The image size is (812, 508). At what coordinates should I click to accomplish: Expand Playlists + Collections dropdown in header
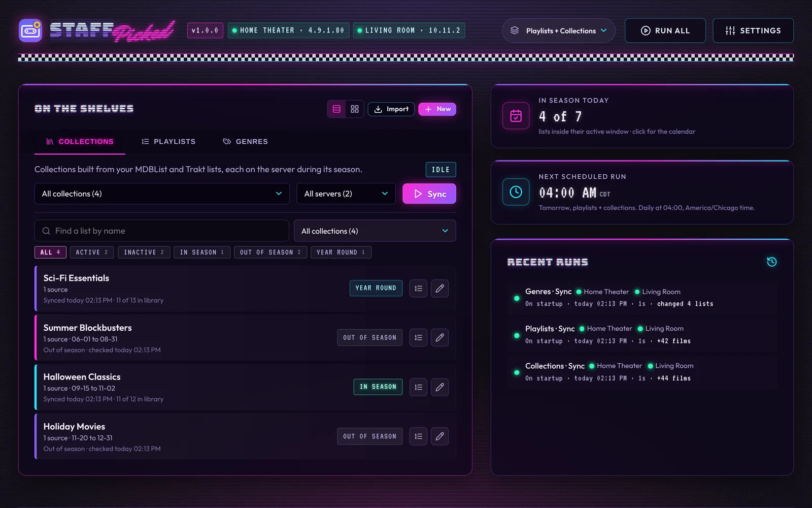tap(559, 30)
